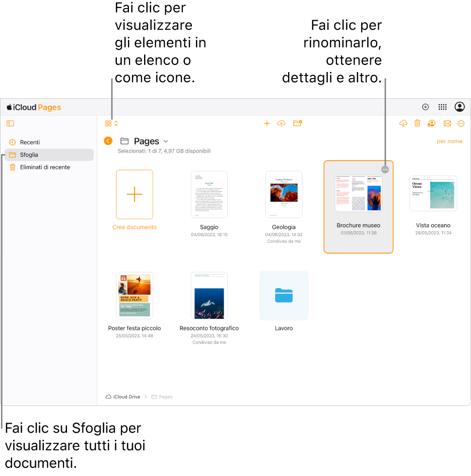Select the Resoconto fotografico thumbnail

coord(209,295)
